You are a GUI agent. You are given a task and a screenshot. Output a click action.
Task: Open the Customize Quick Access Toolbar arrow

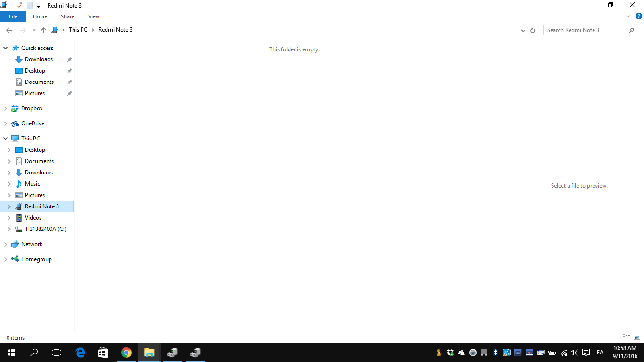coord(38,6)
